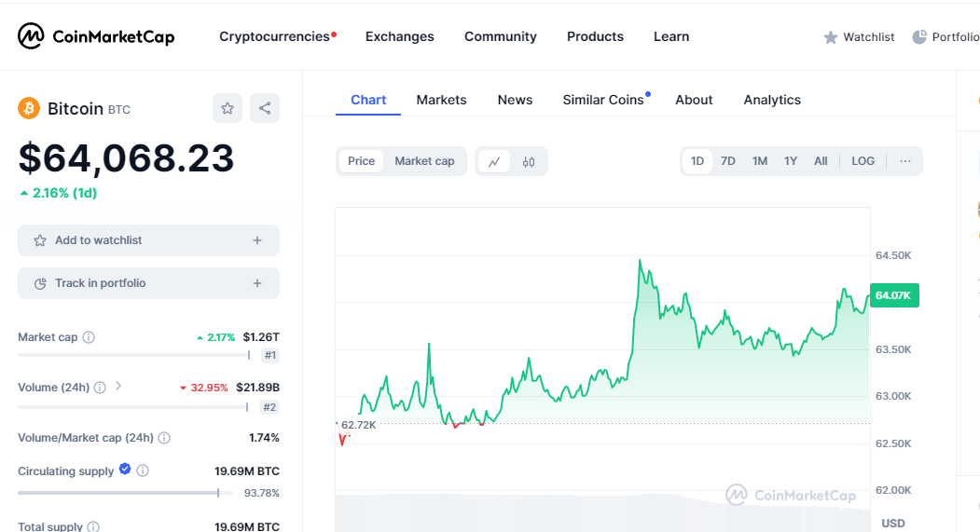Click the Volume (24h) info icon
The width and height of the screenshot is (980, 532).
(100, 388)
